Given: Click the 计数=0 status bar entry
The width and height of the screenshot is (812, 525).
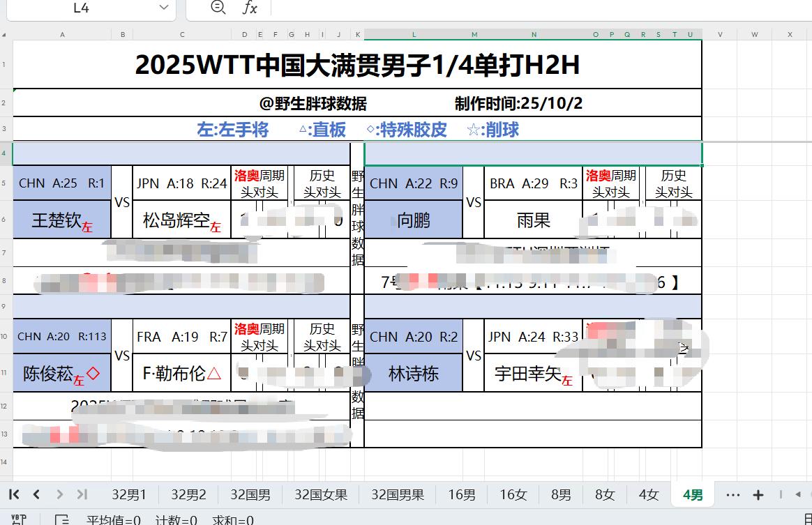Looking at the screenshot, I should tap(176, 520).
